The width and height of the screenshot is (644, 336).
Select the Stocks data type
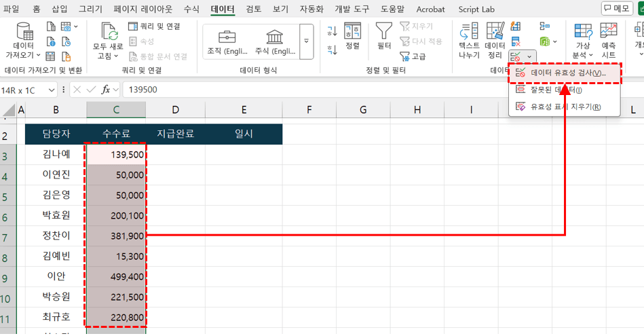[275, 41]
